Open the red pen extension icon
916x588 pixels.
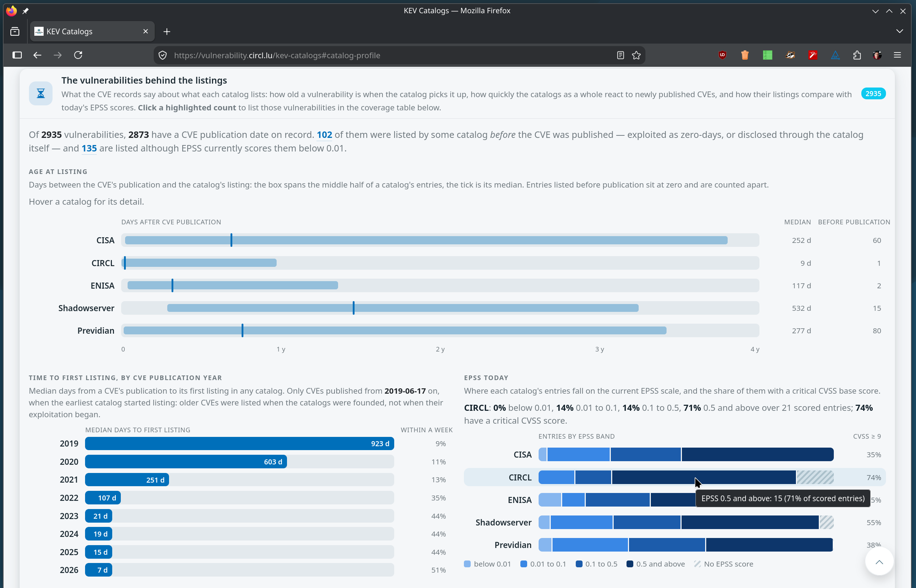pos(813,55)
